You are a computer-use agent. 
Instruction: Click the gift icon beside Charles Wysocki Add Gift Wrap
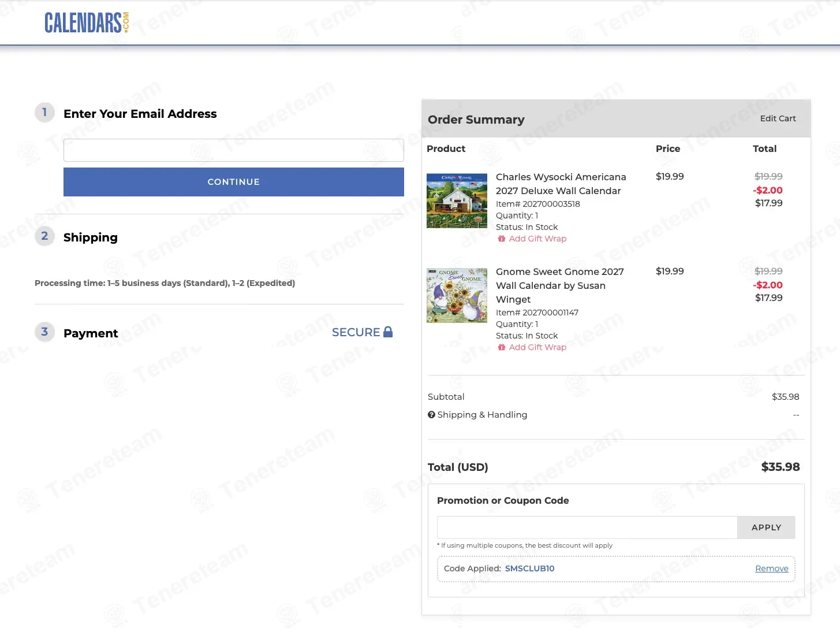(x=502, y=239)
